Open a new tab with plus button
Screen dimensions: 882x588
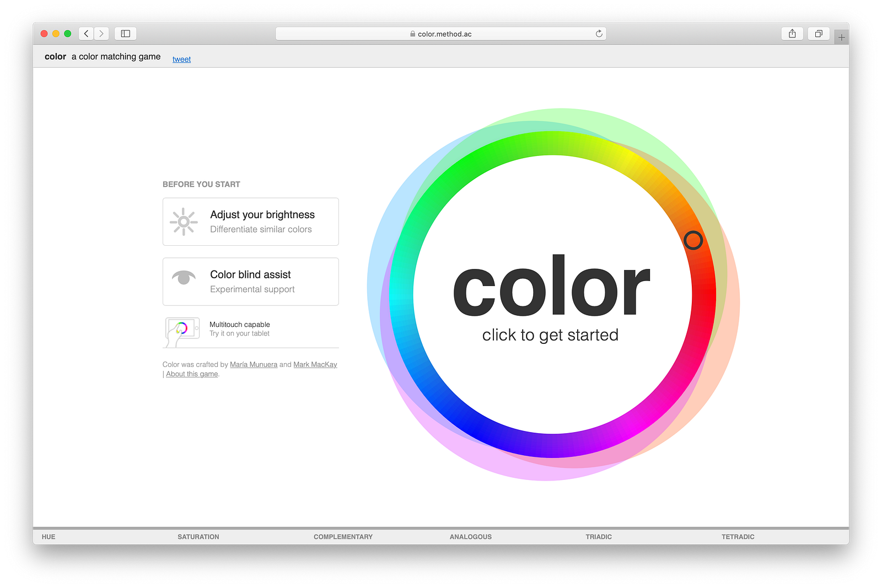[841, 37]
